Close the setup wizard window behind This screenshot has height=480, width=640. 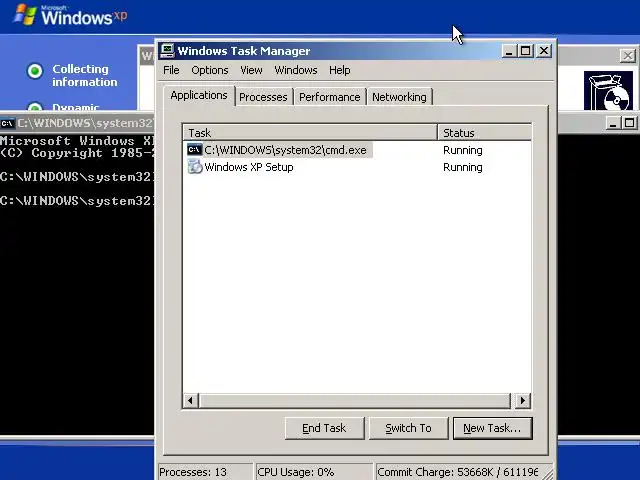627,56
